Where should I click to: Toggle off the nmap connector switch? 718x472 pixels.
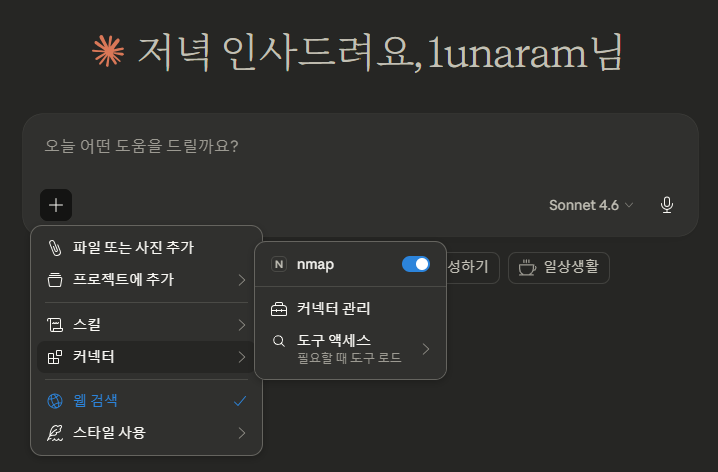coord(415,264)
